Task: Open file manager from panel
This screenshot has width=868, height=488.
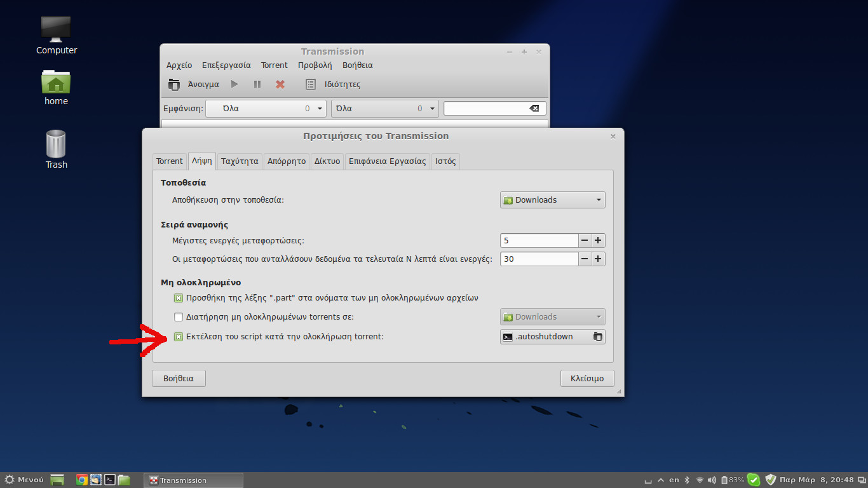Action: coord(124,480)
